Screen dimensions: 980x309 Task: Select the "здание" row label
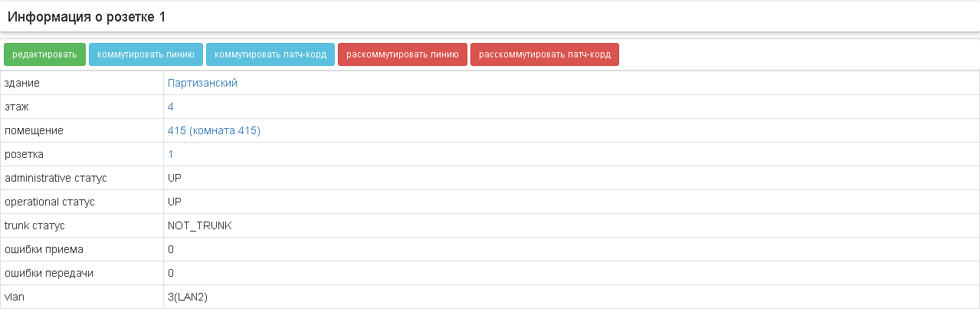click(22, 83)
